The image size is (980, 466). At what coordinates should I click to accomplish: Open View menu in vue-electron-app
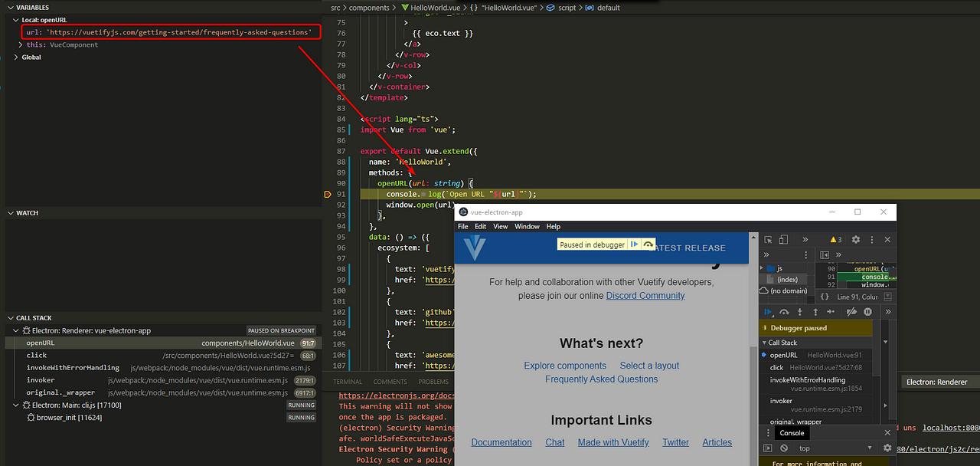tap(501, 226)
